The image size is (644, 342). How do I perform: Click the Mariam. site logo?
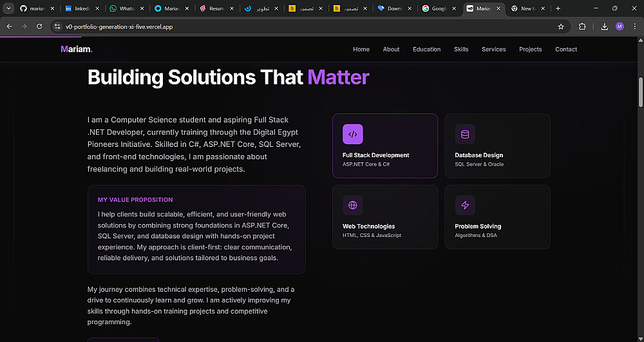tap(77, 49)
